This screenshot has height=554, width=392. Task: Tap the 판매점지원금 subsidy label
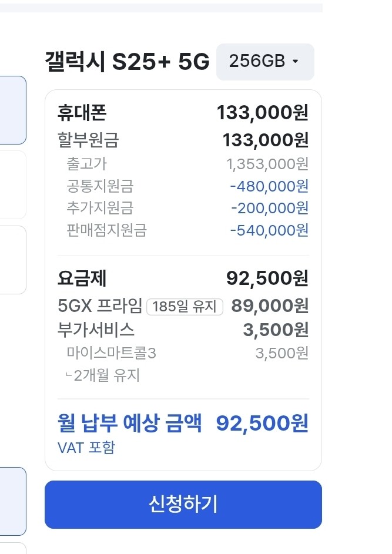106,230
